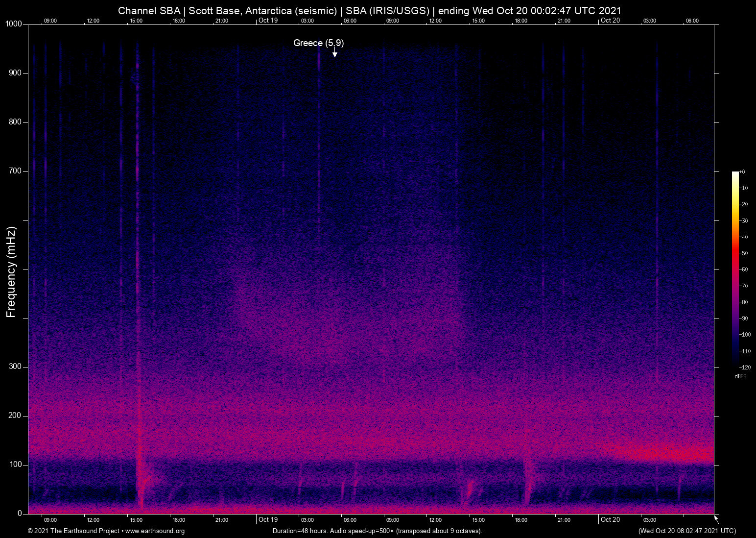Click the ending time in the title

(531, 10)
